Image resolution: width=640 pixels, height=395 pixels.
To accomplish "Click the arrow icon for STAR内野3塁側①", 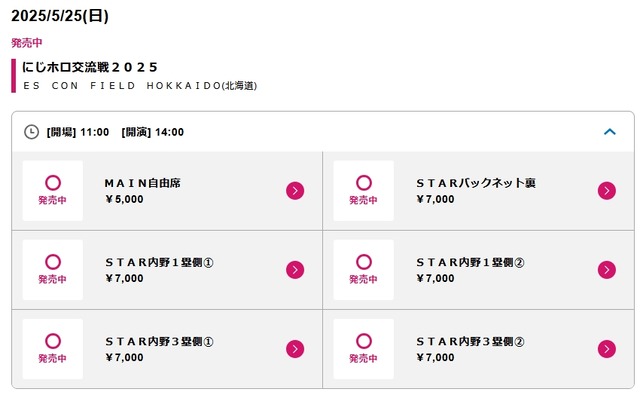I will (x=295, y=349).
